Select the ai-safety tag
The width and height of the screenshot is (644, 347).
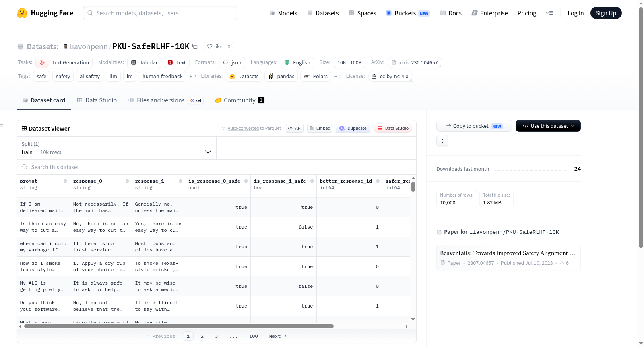click(89, 76)
